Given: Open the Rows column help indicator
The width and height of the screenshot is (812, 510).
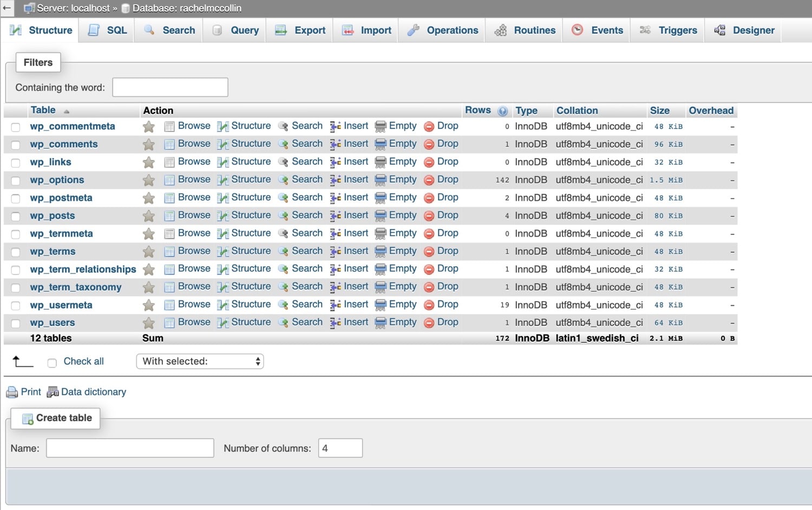Looking at the screenshot, I should point(502,110).
